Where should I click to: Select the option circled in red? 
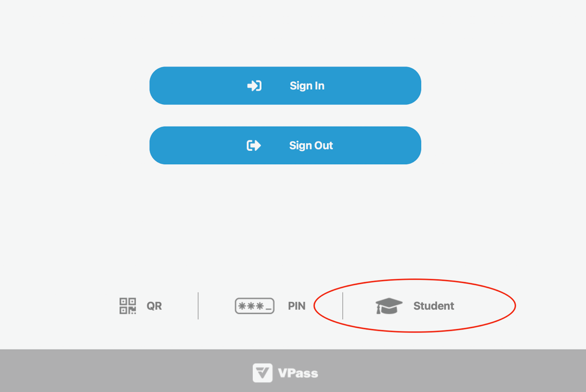tap(415, 306)
